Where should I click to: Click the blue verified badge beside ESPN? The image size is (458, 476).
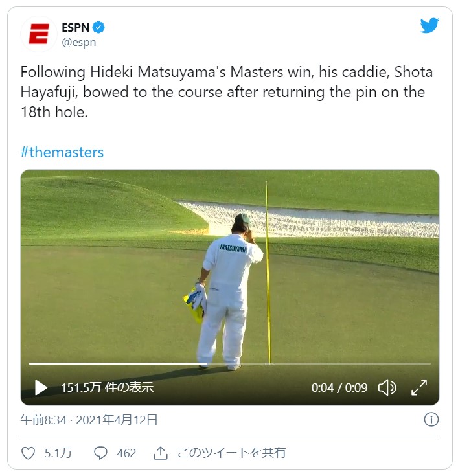point(98,27)
